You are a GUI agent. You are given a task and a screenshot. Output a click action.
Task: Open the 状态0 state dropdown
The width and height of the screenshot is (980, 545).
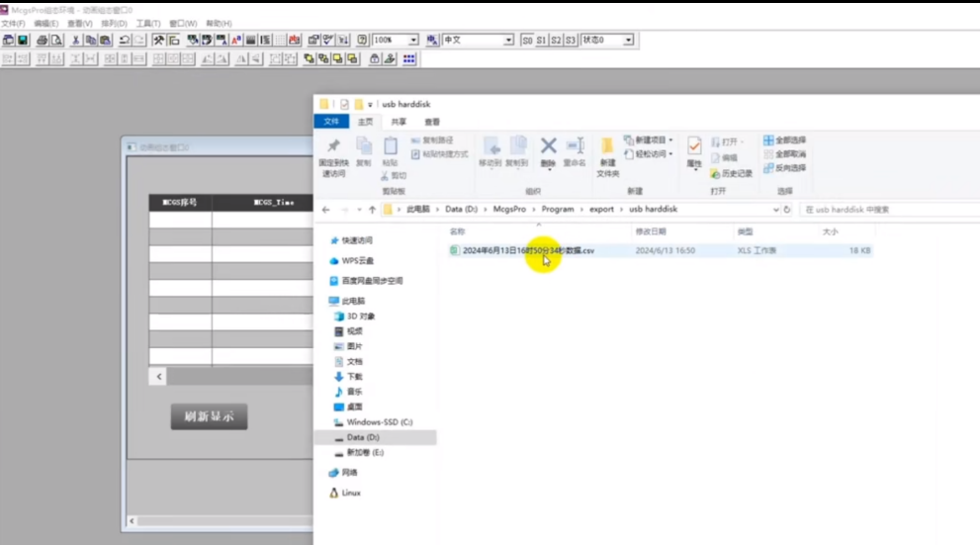point(629,41)
